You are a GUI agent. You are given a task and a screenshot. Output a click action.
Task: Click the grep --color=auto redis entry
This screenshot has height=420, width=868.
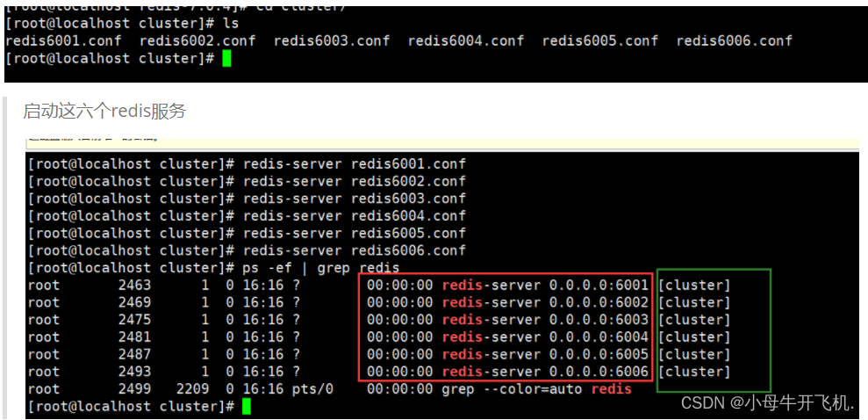click(x=536, y=389)
